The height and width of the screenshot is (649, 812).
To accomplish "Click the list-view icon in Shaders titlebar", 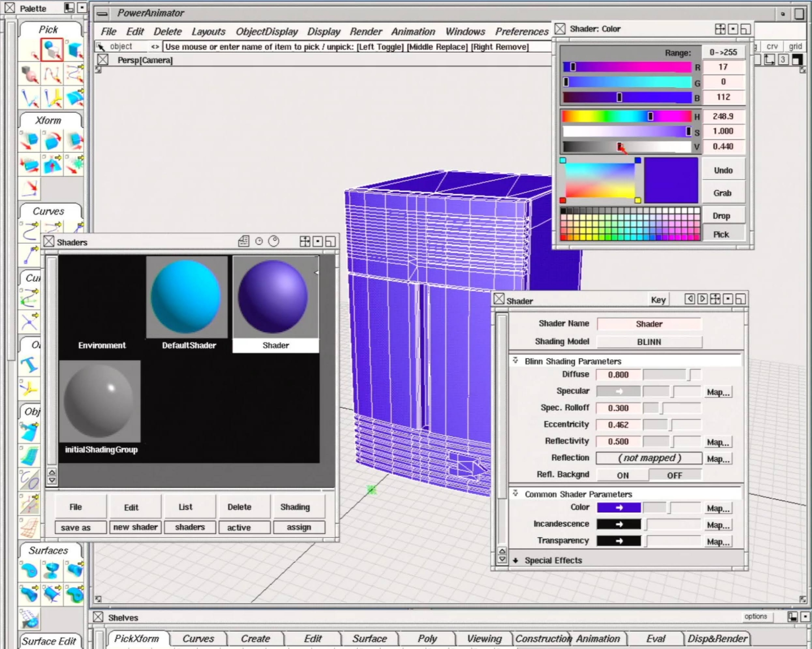I will point(244,241).
